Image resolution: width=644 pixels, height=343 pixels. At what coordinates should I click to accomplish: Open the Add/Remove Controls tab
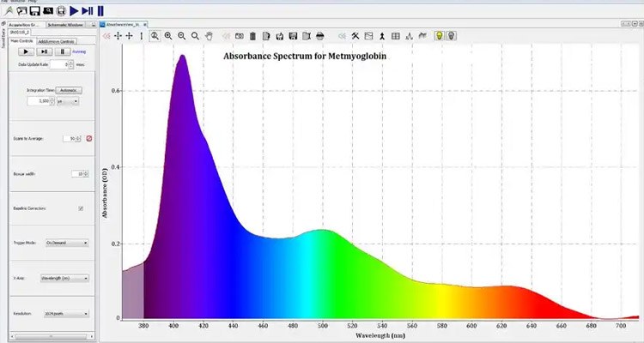[57, 41]
